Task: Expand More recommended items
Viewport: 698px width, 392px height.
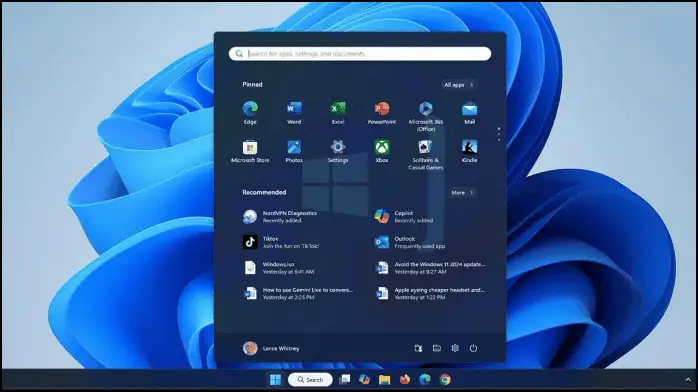Action: [x=462, y=193]
